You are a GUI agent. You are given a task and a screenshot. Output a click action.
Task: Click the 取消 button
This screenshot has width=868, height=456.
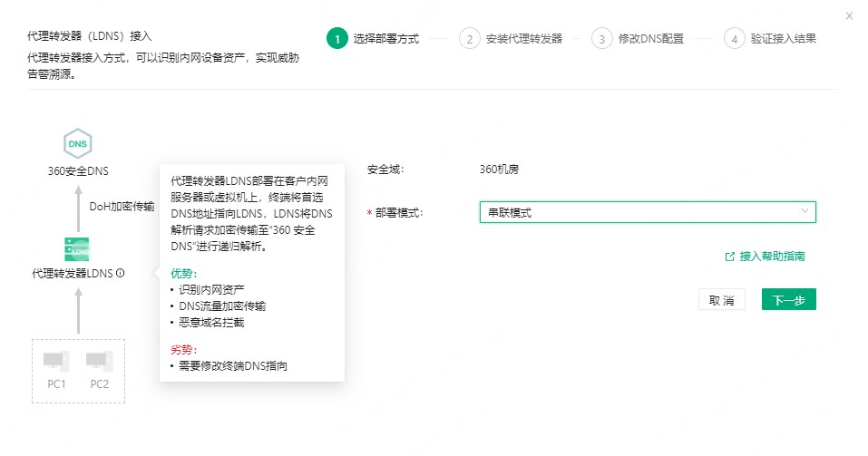[722, 299]
